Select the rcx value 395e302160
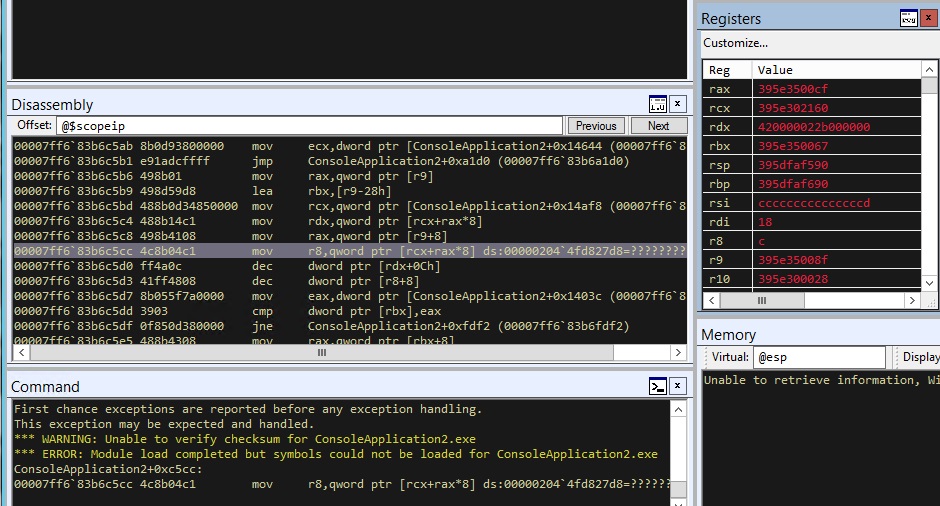The image size is (940, 506). tap(793, 108)
